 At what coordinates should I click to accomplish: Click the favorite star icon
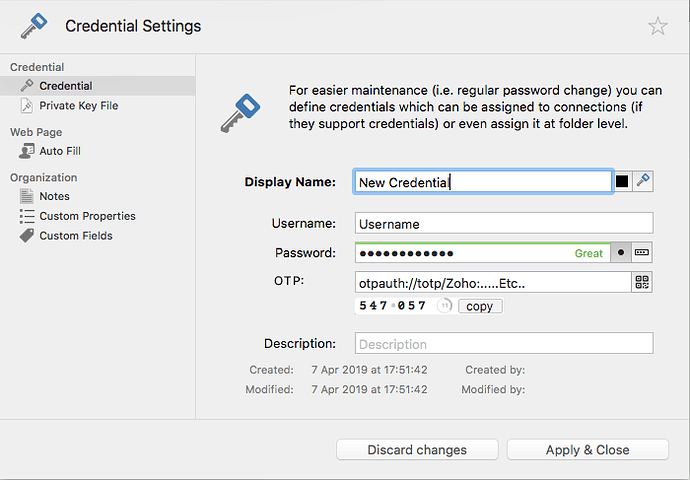tap(657, 26)
